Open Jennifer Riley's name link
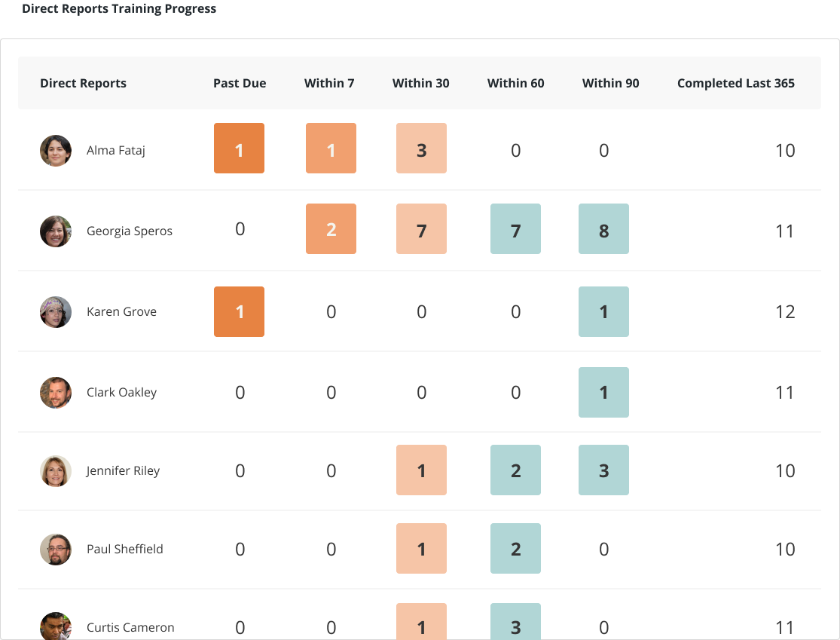The image size is (840, 640). [123, 470]
